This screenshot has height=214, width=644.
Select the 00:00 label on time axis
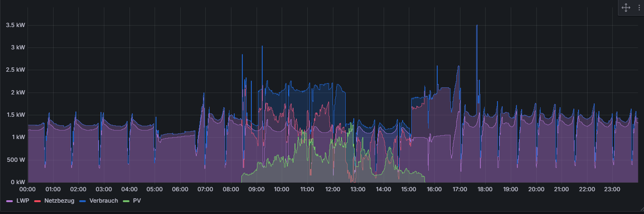pyautogui.click(x=28, y=189)
